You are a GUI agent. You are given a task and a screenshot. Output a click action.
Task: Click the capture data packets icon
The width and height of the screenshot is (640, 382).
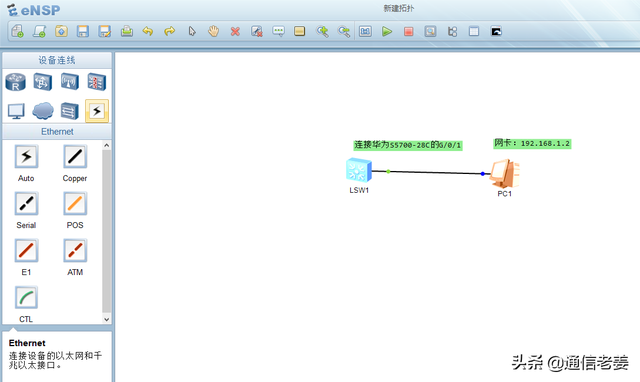pos(430,31)
